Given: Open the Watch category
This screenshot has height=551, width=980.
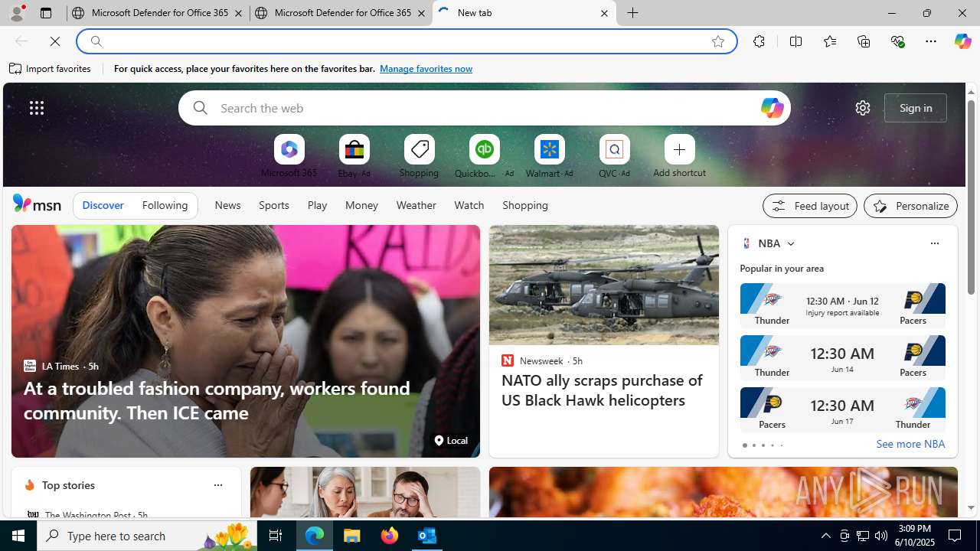Looking at the screenshot, I should point(469,205).
